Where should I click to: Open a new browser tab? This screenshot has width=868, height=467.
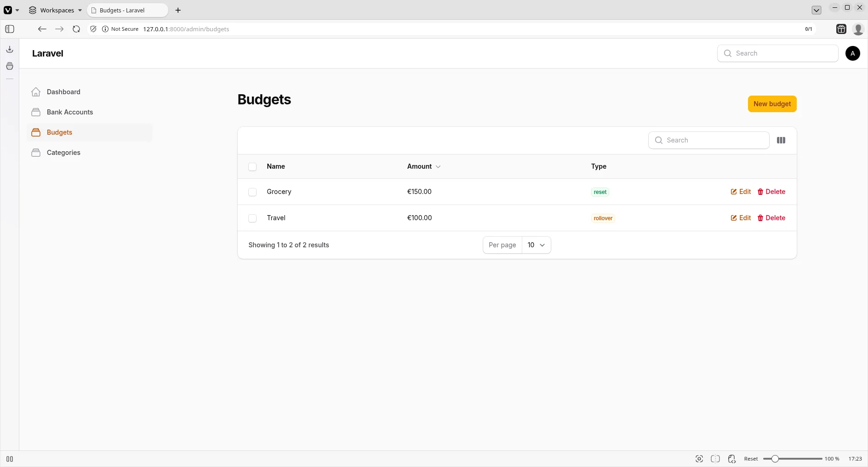(178, 10)
